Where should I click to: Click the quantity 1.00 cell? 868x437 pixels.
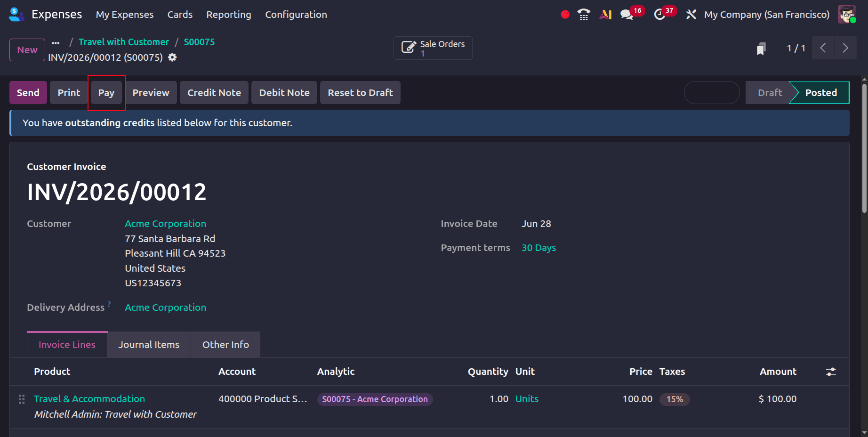pos(498,399)
